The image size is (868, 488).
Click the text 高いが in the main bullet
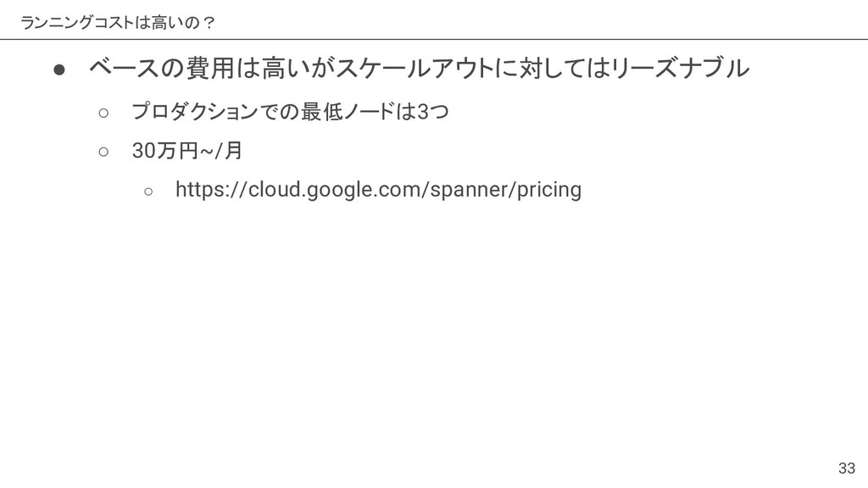[x=298, y=69]
